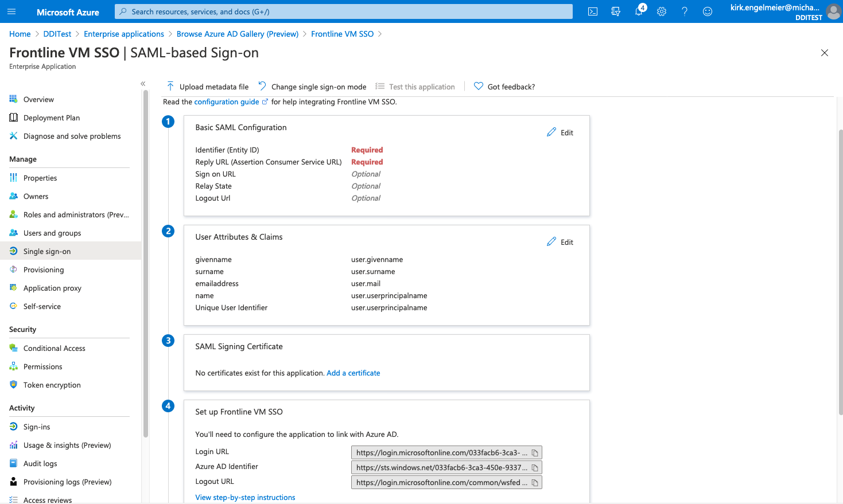Open Conditional Access under Security

point(53,348)
